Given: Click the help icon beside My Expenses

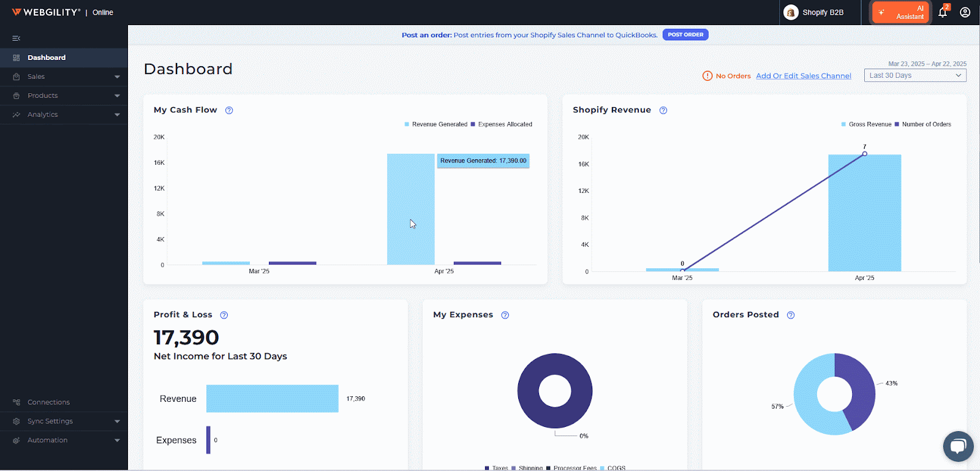Looking at the screenshot, I should (505, 315).
